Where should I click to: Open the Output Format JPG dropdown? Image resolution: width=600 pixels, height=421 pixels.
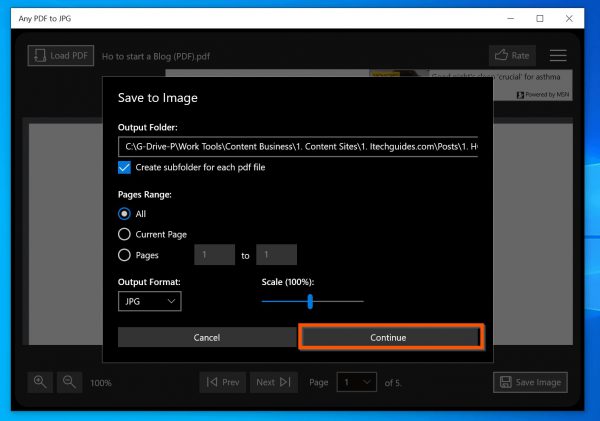tap(149, 301)
